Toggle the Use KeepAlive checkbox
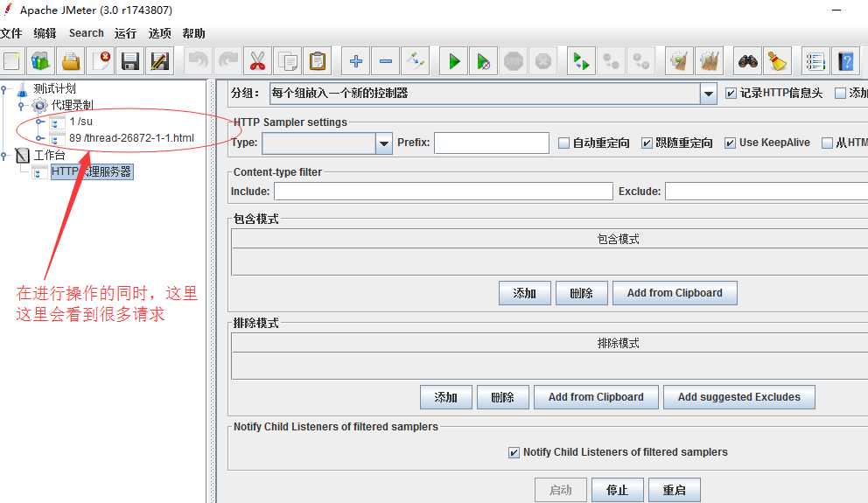Image resolution: width=868 pixels, height=503 pixels. 730,143
